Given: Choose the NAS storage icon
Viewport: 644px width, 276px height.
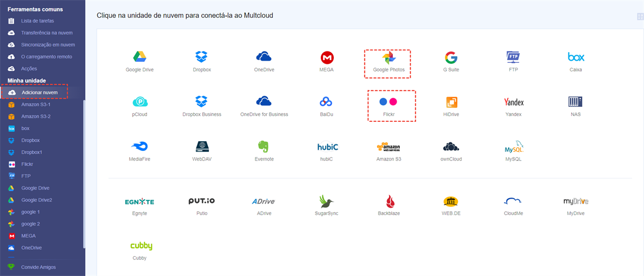Looking at the screenshot, I should (576, 101).
